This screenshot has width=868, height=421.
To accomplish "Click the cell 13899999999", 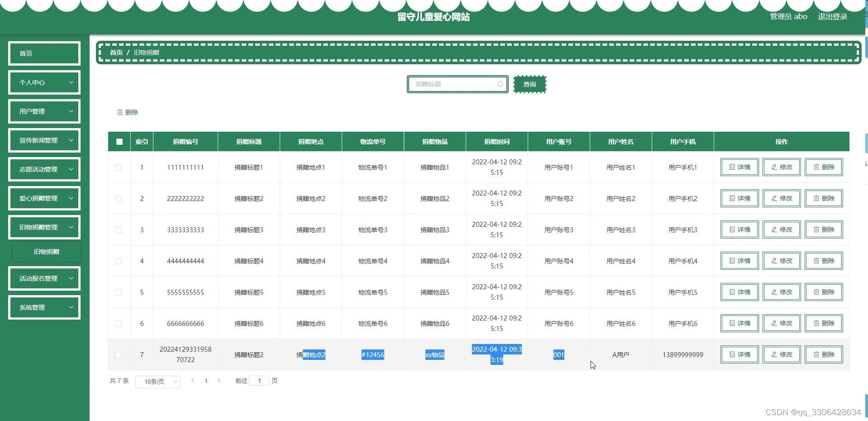I will [x=683, y=355].
